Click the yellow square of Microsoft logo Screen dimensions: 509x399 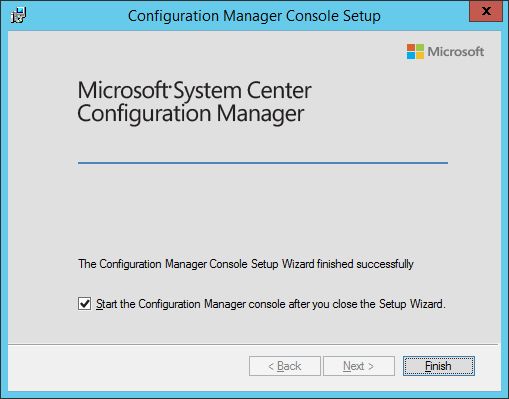coord(420,56)
